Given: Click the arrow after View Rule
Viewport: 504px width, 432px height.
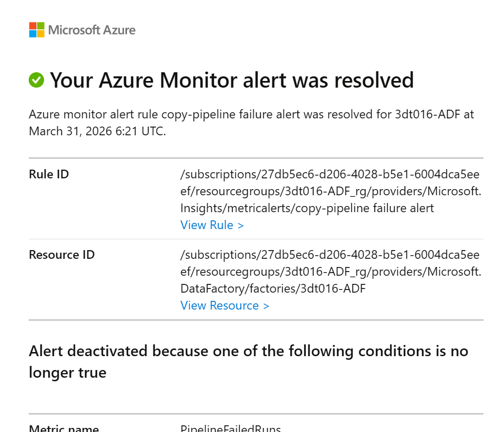Looking at the screenshot, I should pyautogui.click(x=241, y=225).
